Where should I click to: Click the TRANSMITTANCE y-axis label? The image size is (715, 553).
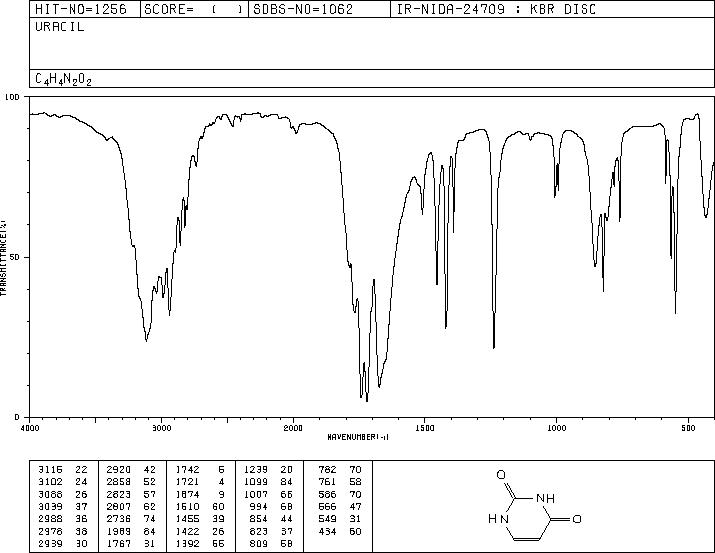[3, 258]
